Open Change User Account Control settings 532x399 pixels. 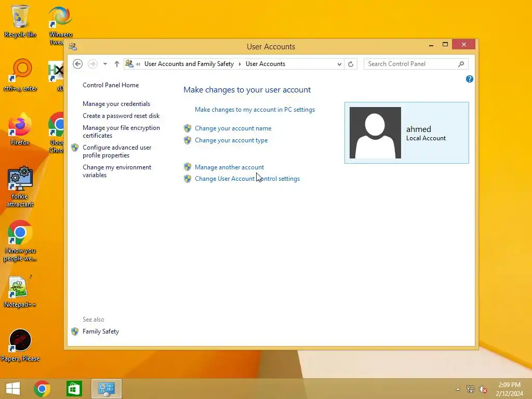[247, 179]
